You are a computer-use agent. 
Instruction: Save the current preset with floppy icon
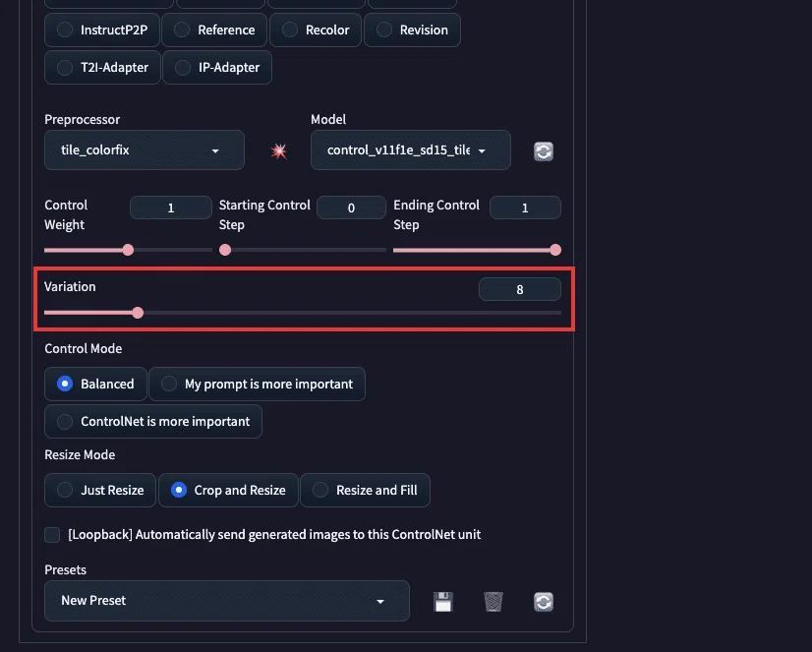click(442, 602)
